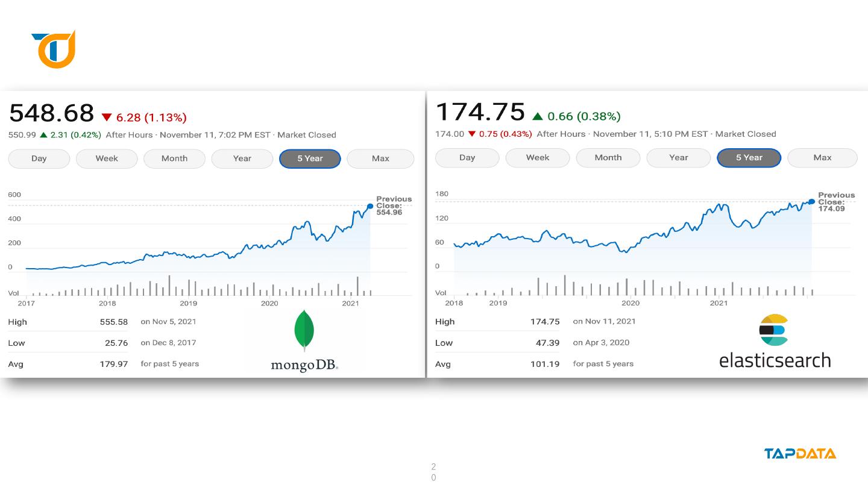Image resolution: width=868 pixels, height=488 pixels.
Task: Select 5 Year range on MongoDB chart
Action: pos(310,158)
